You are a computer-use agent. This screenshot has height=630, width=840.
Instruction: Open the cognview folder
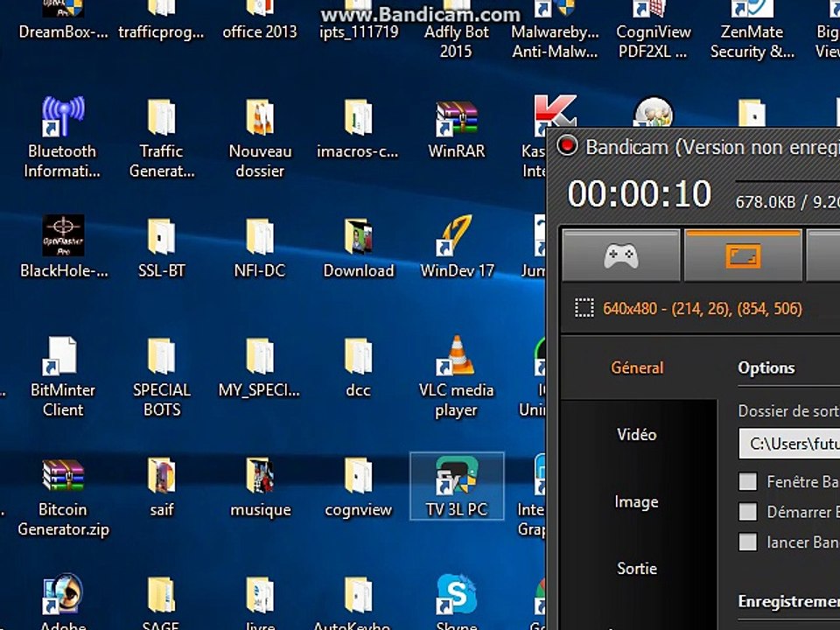(x=358, y=487)
